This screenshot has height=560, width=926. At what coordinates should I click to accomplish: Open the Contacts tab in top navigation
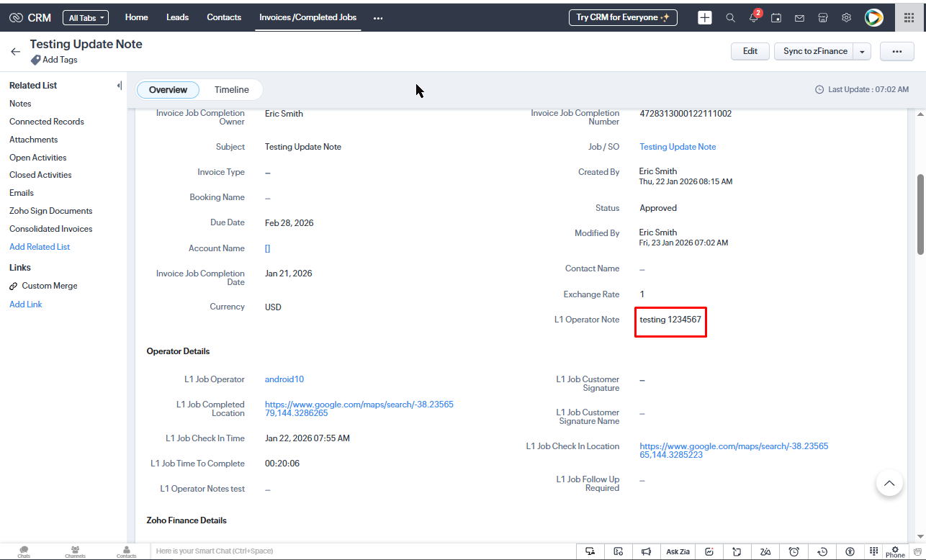tap(224, 17)
